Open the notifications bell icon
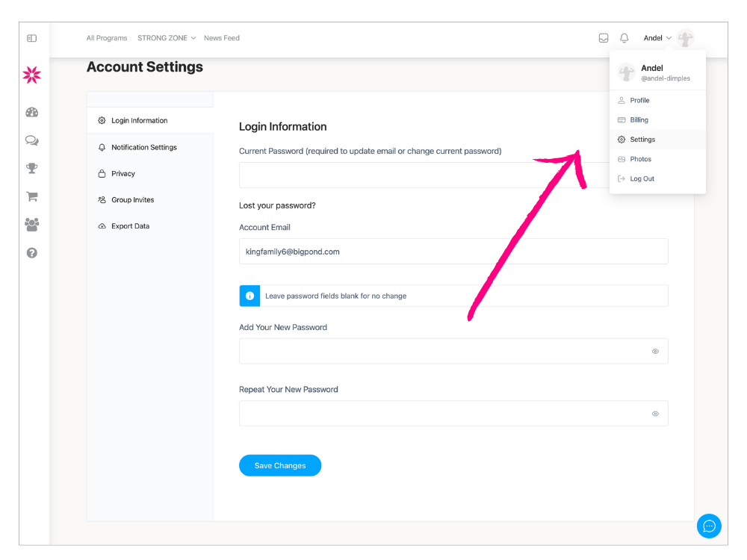 click(624, 38)
